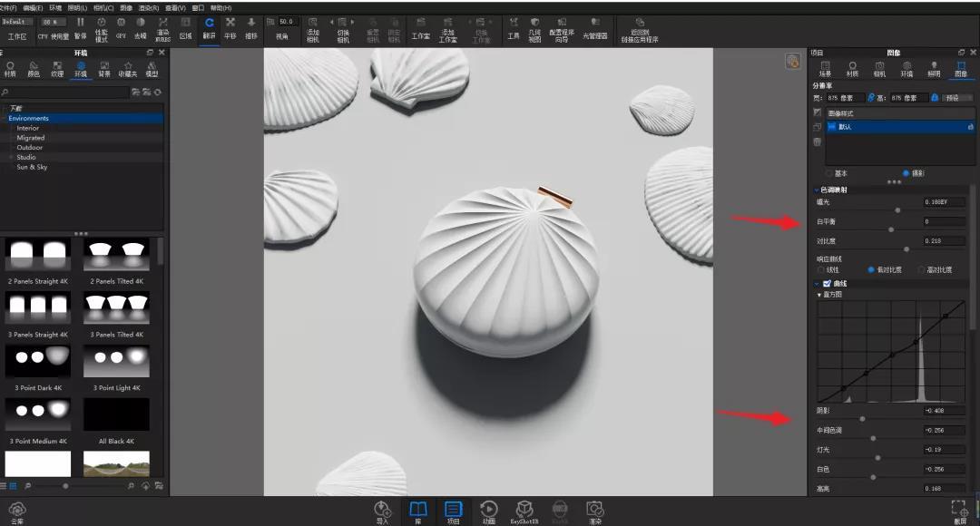Collapse the Tone Mapping (色调映射) section

817,190
